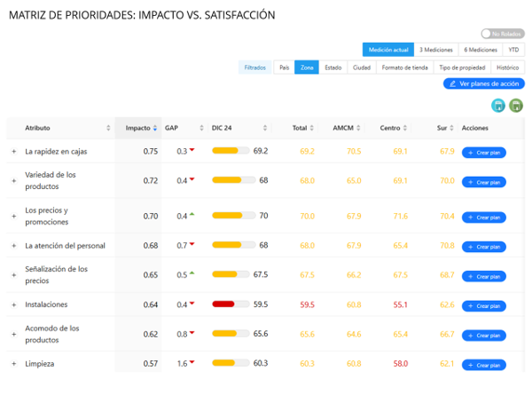The height and width of the screenshot is (403, 532).
Task: Click red down arrow in La atención GAP
Action: click(x=192, y=244)
